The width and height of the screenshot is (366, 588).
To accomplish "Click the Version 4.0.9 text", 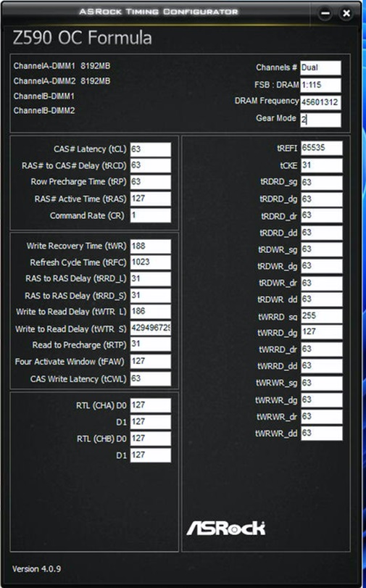I will point(36,569).
